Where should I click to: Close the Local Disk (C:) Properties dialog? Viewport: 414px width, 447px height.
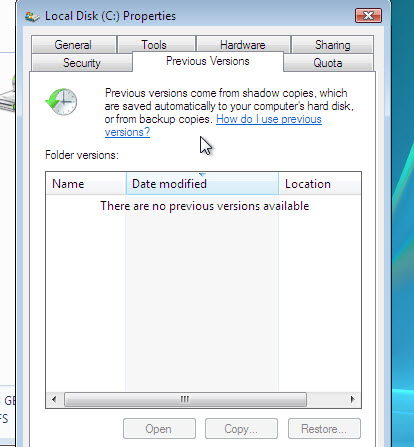(x=368, y=16)
